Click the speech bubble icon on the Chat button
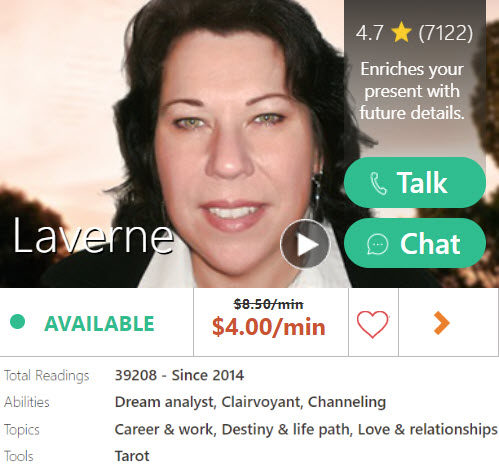Screen dimensions: 499x476 tap(378, 244)
